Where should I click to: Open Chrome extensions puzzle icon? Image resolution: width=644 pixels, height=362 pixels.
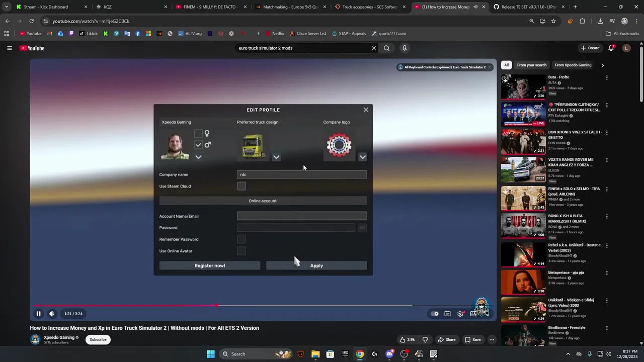coord(583,21)
